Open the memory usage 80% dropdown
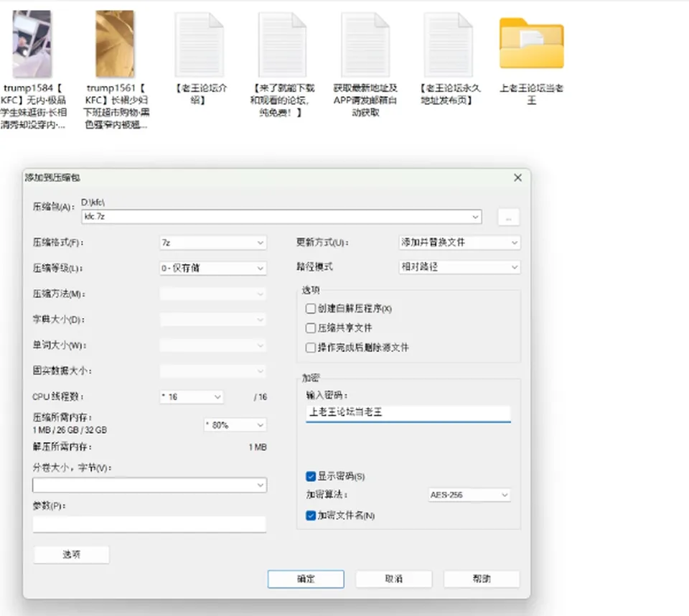This screenshot has width=689, height=616. pyautogui.click(x=235, y=425)
